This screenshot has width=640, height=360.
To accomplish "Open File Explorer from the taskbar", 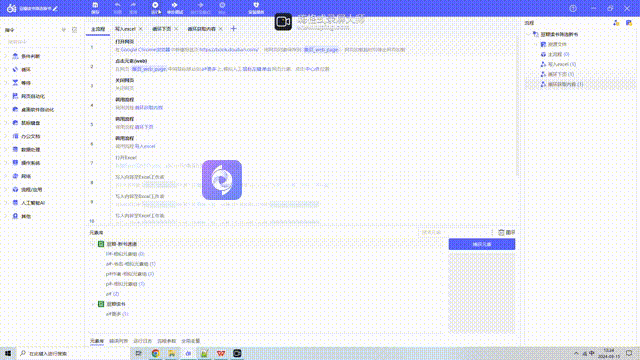I will click(x=172, y=353).
